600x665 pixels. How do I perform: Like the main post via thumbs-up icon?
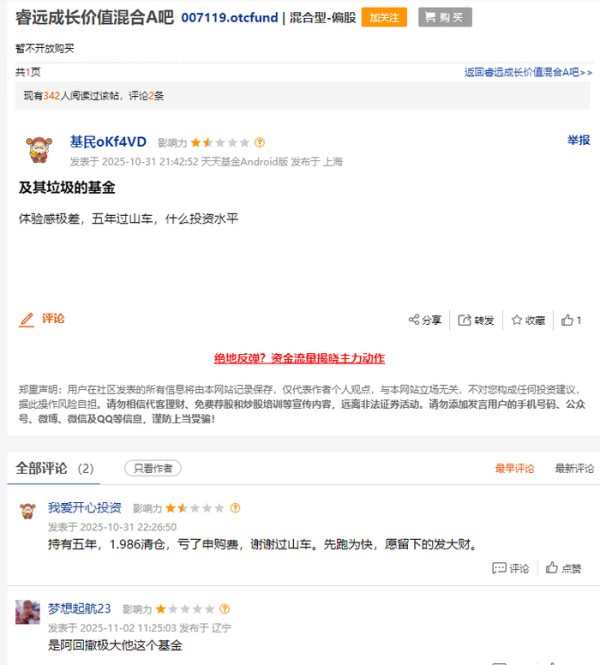tap(571, 320)
